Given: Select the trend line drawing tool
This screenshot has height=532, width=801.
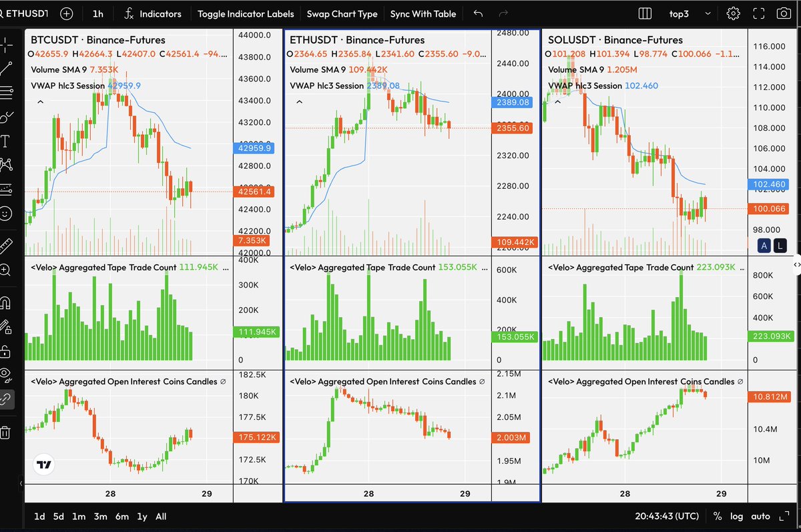Looking at the screenshot, I should click(x=6, y=68).
